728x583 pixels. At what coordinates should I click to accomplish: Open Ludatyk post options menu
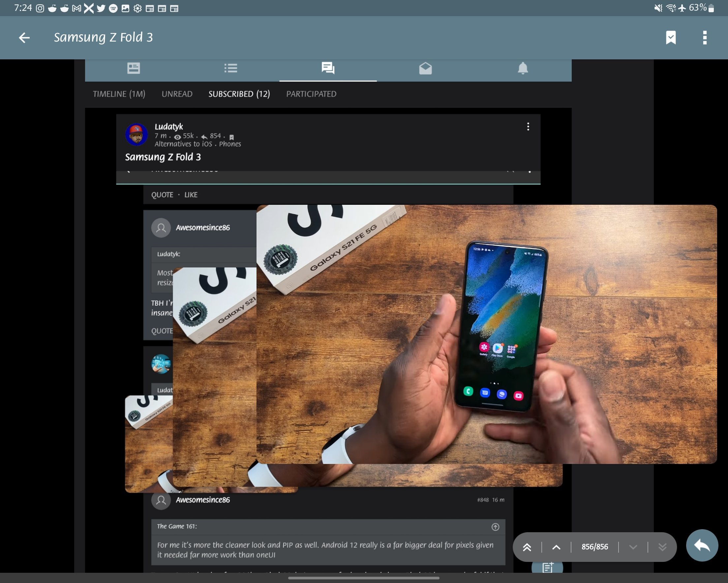[528, 127]
